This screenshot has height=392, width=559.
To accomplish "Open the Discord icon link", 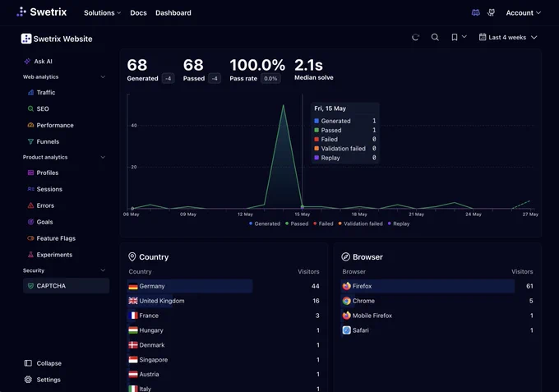I will [476, 13].
